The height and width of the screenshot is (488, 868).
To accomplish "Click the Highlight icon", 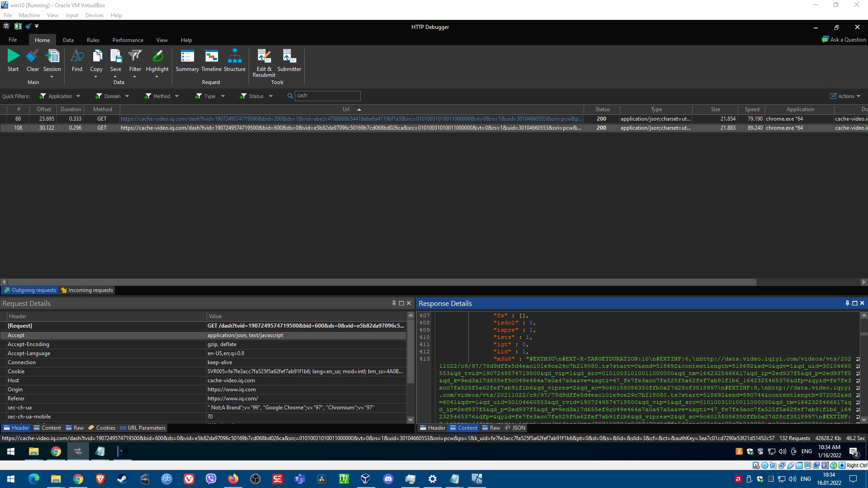I will click(x=157, y=56).
